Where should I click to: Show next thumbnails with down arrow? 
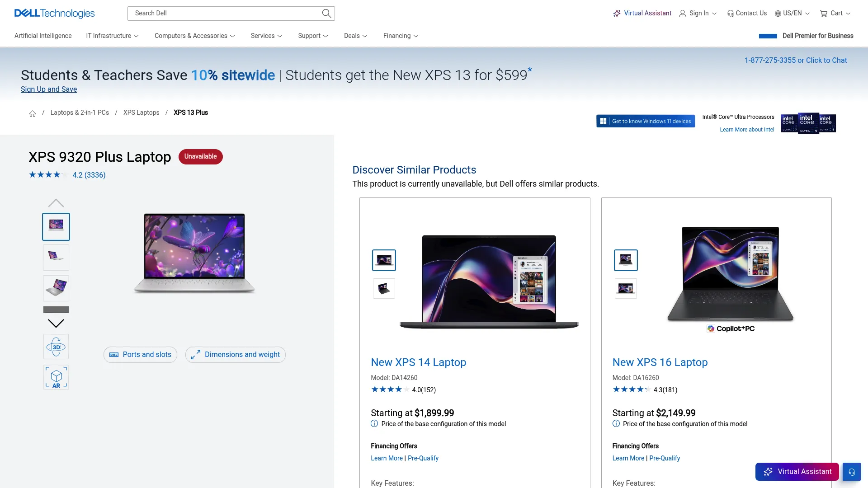click(x=56, y=323)
